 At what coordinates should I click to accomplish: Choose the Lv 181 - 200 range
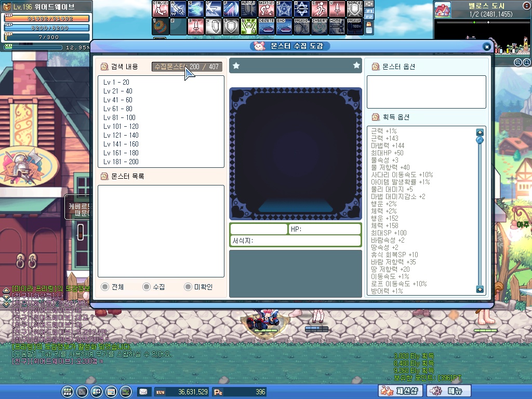(121, 162)
